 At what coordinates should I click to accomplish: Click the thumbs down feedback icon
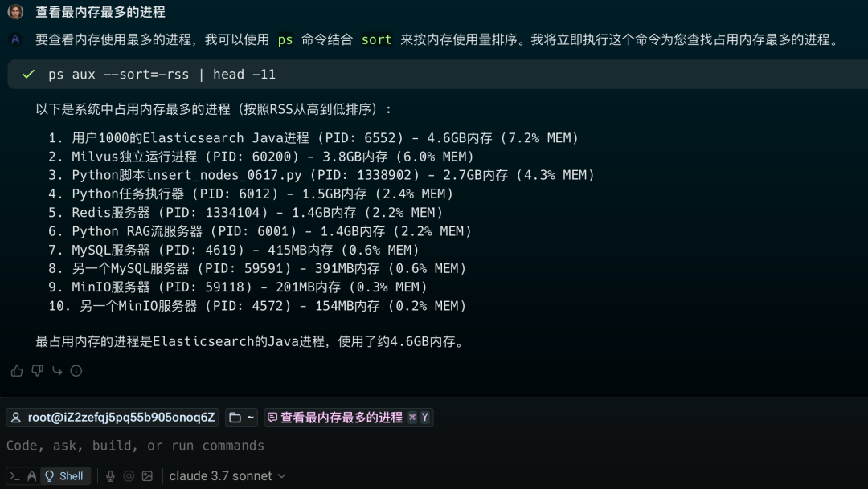pos(37,371)
